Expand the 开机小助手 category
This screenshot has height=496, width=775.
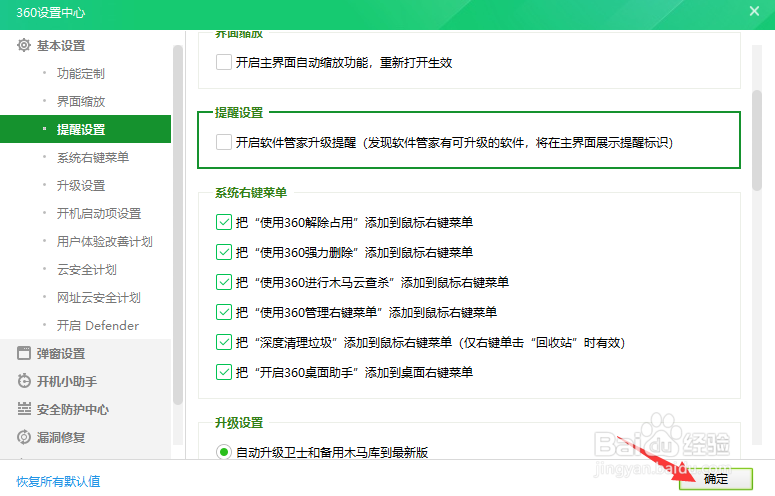pos(67,381)
